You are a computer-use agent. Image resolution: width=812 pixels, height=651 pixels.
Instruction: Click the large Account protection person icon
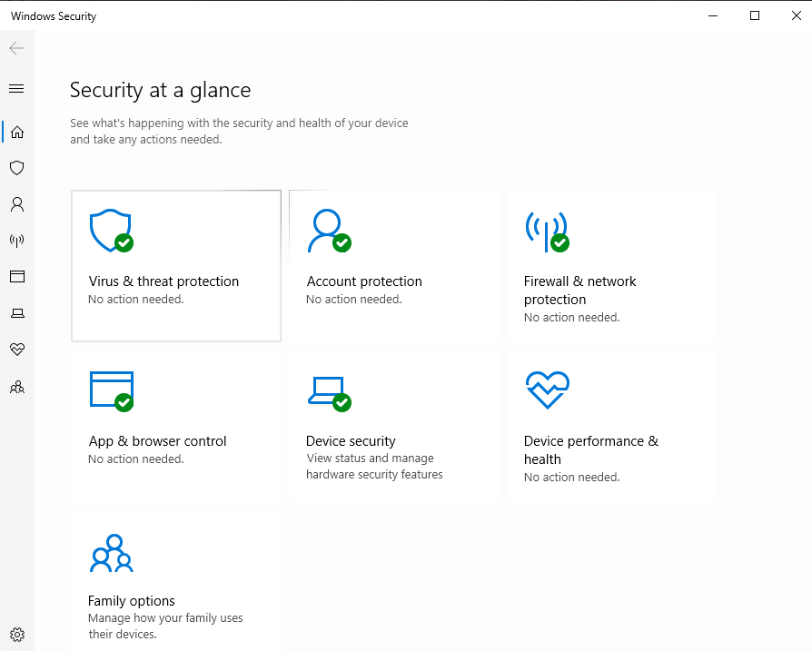coord(329,231)
